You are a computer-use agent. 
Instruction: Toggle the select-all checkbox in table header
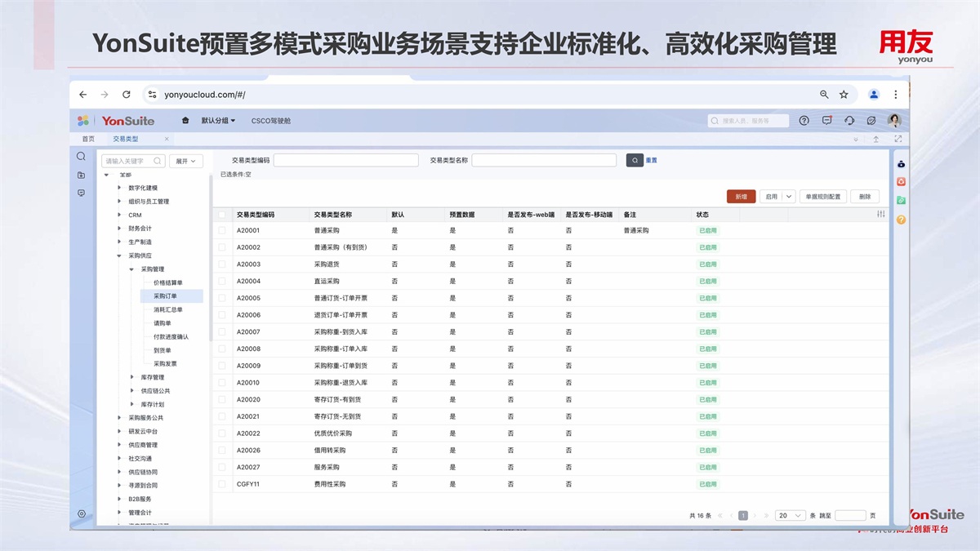tap(221, 215)
